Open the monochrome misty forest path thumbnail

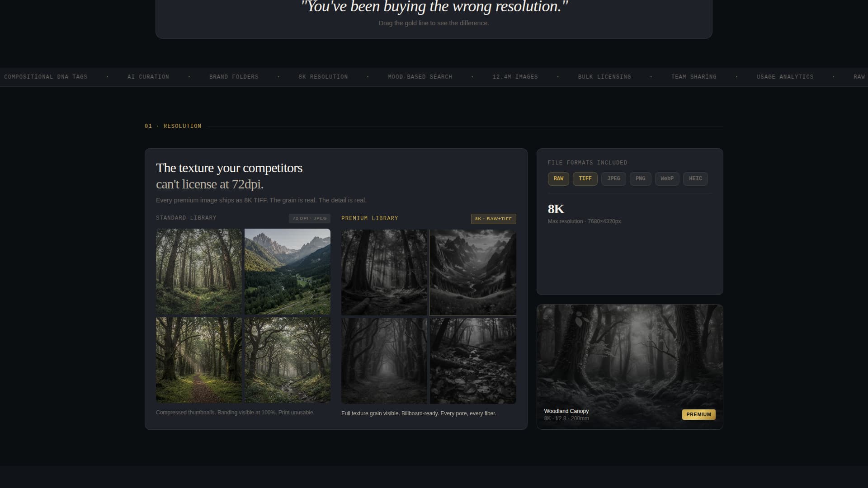[x=384, y=361]
